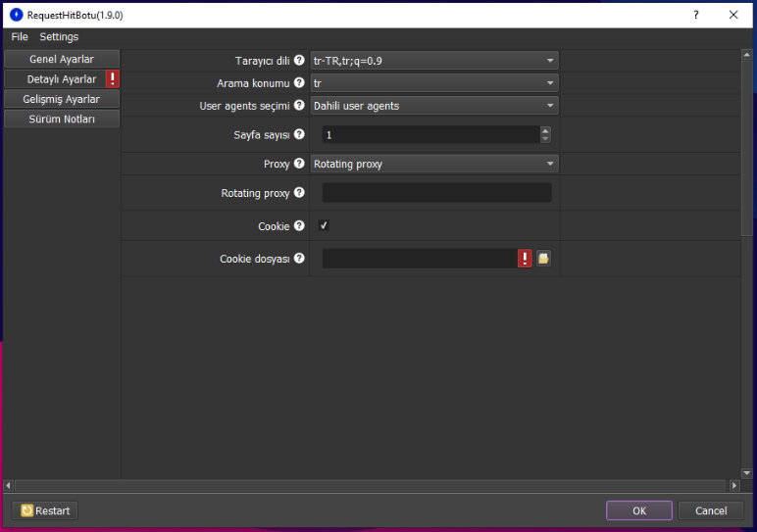Click help icon next to Sayfa sayısı
Image resolution: width=757 pixels, height=532 pixels.
click(299, 134)
